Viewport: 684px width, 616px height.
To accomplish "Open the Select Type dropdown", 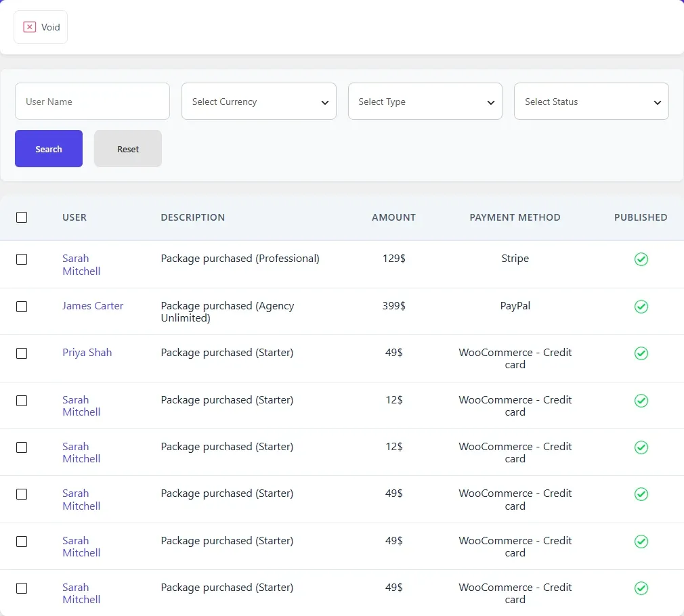I will 425,101.
